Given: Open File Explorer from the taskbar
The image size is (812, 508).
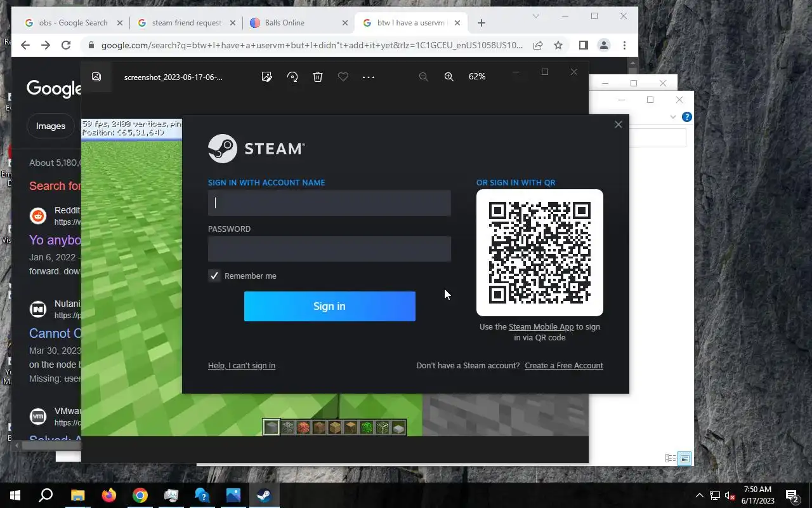Looking at the screenshot, I should tap(77, 495).
